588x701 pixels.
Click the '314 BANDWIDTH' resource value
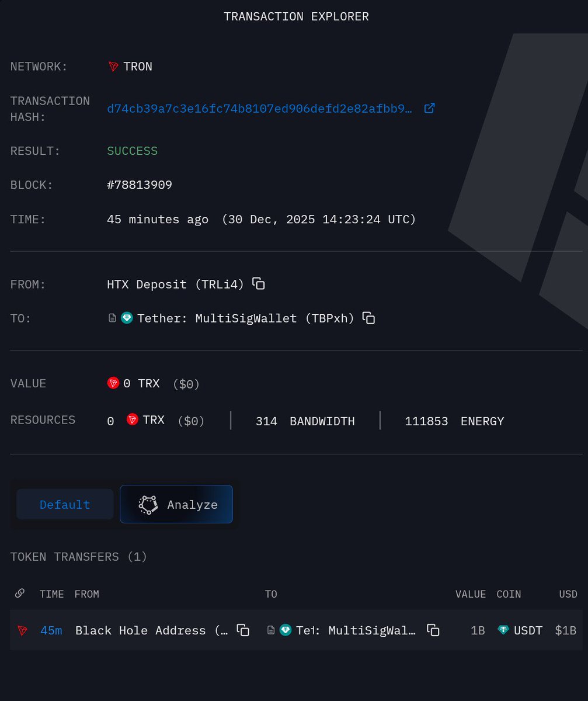pos(305,421)
